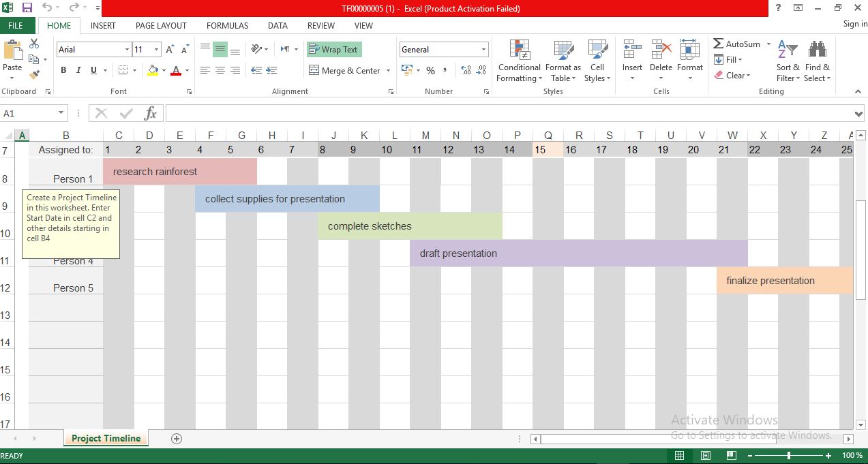This screenshot has width=868, height=464.
Task: Open the font size dropdown
Action: [x=155, y=49]
